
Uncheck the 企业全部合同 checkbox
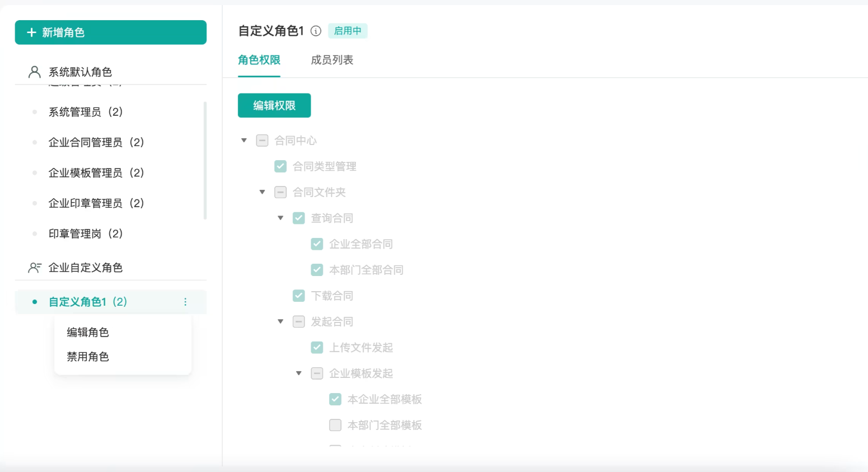[317, 244]
